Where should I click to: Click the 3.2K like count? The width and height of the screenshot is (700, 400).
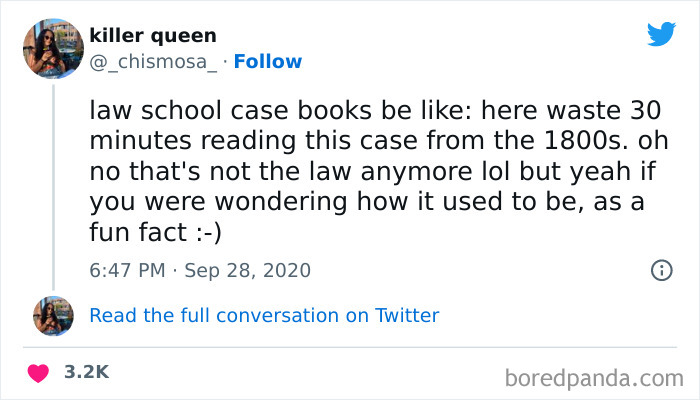86,371
